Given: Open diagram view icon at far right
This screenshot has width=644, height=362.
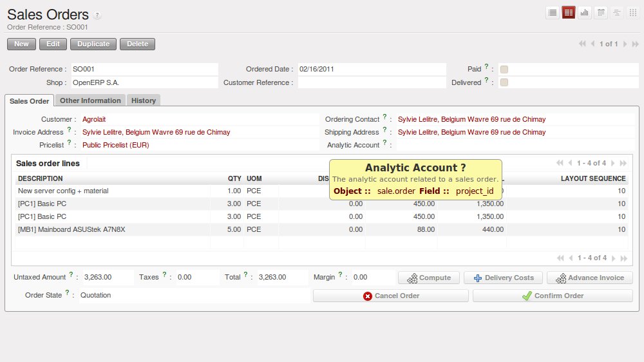Looking at the screenshot, I should click(x=633, y=13).
